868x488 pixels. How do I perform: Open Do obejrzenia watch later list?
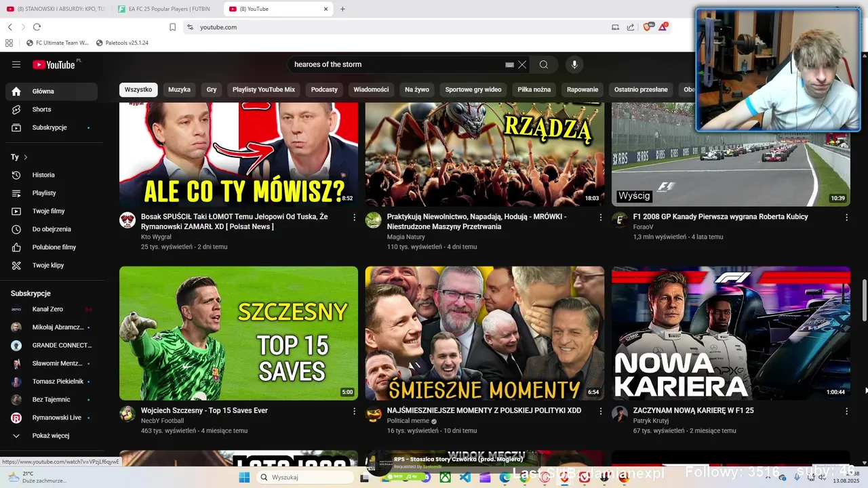[51, 229]
